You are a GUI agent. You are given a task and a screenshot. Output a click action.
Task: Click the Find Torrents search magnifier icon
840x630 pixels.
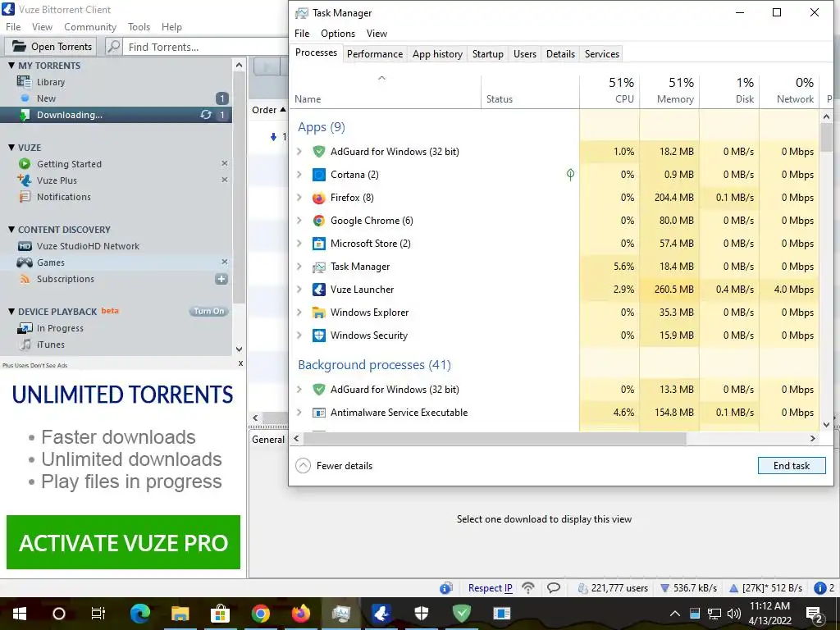click(113, 47)
